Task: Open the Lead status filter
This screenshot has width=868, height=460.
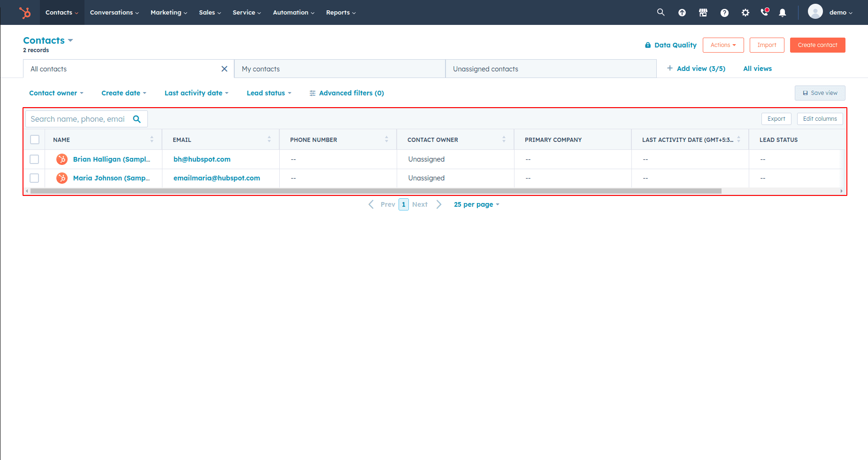Action: coord(269,93)
